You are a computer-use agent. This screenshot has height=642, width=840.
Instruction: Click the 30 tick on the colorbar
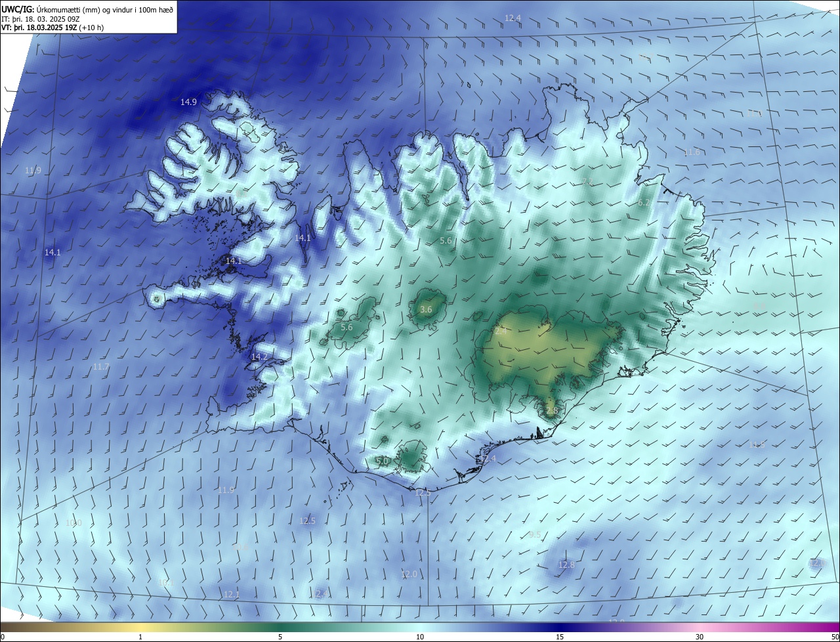(x=700, y=637)
